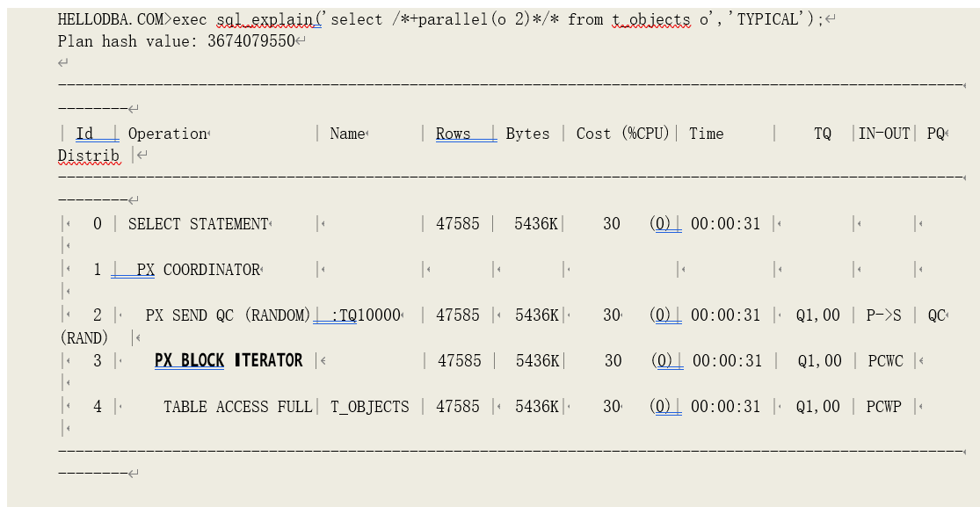Click the wrapped (RAND) distribution text
The width and height of the screenshot is (980, 507).
pos(83,338)
